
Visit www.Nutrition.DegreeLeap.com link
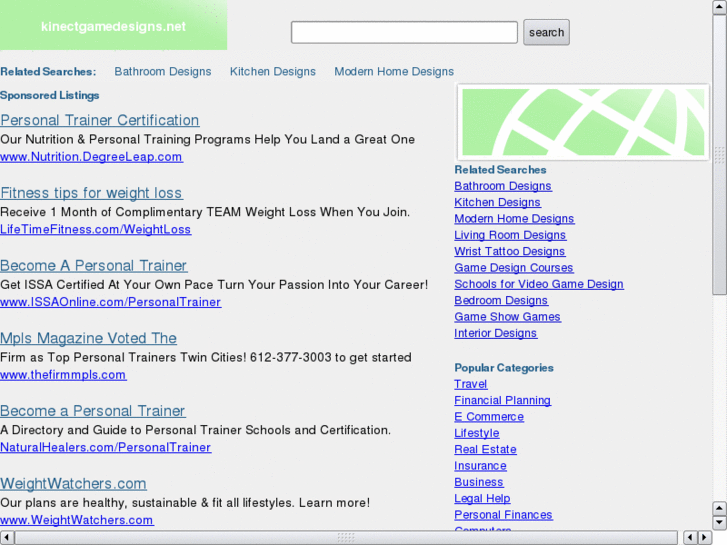click(91, 157)
